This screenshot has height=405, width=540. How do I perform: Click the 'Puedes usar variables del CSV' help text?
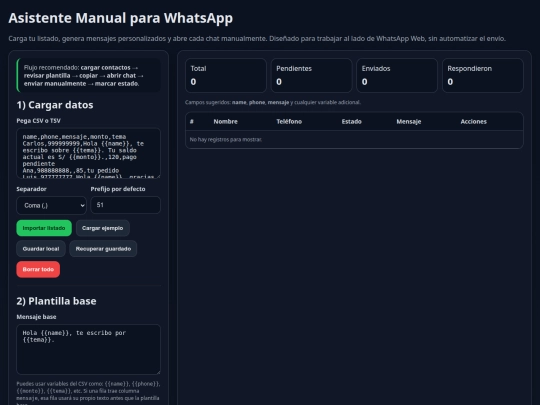pyautogui.click(x=88, y=393)
